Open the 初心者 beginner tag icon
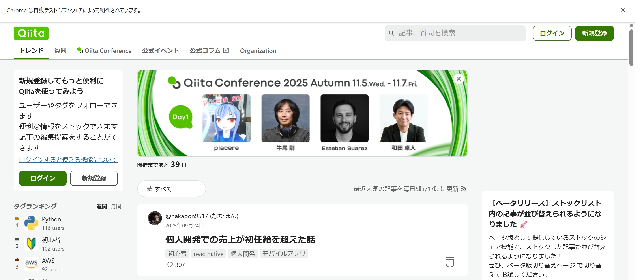Screen dimensions: 644x280 point(31,243)
